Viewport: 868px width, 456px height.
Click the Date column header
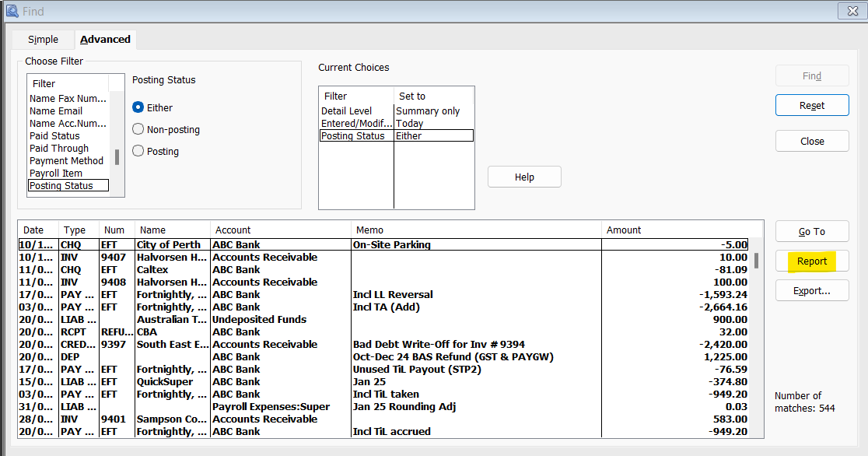pyautogui.click(x=38, y=230)
